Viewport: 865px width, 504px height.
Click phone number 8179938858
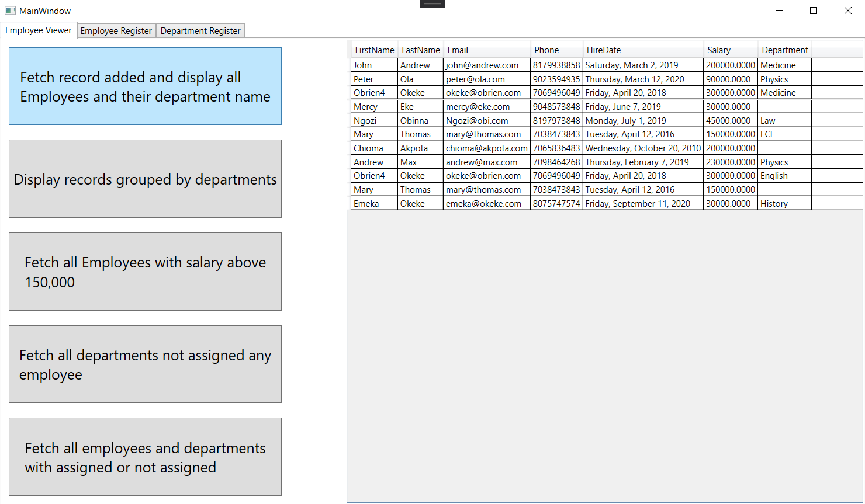[x=556, y=65]
